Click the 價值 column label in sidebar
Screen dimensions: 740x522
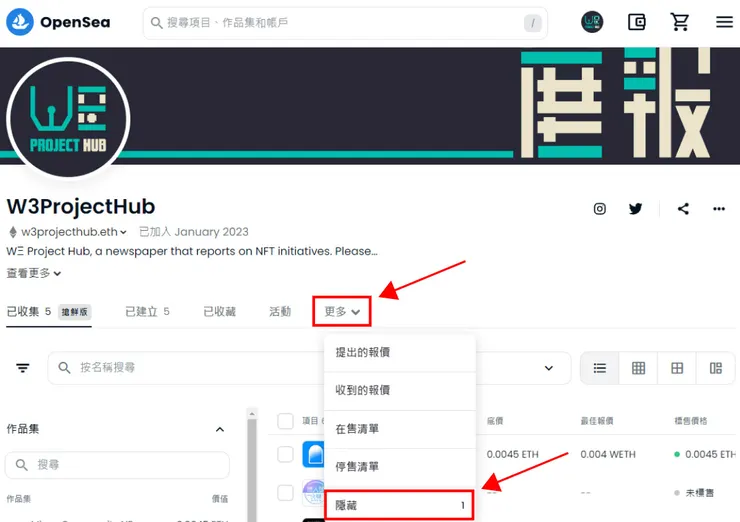click(220, 498)
